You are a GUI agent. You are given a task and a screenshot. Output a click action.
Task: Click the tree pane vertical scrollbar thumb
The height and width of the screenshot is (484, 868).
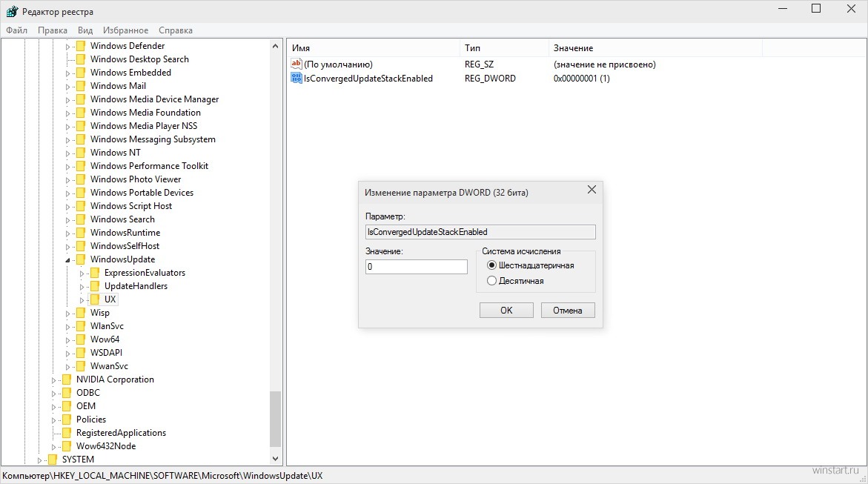[275, 419]
